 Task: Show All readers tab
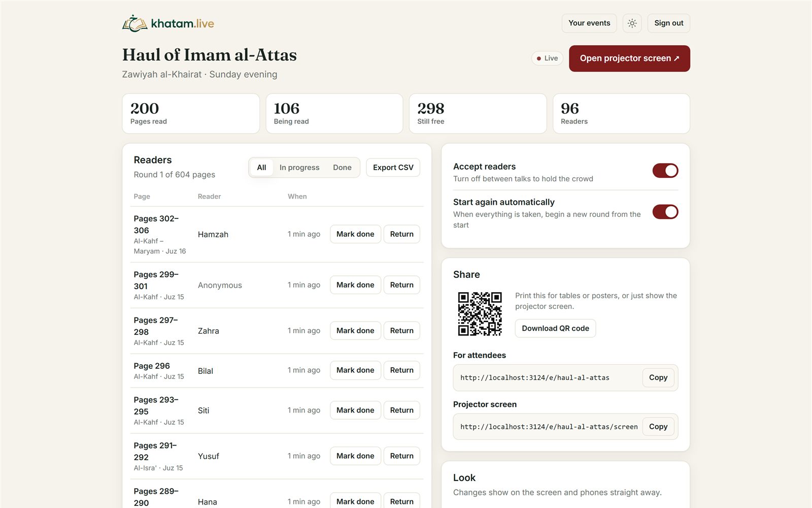261,168
